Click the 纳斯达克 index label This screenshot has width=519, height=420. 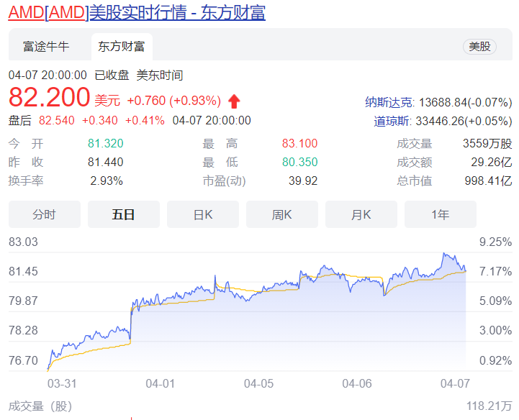389,102
